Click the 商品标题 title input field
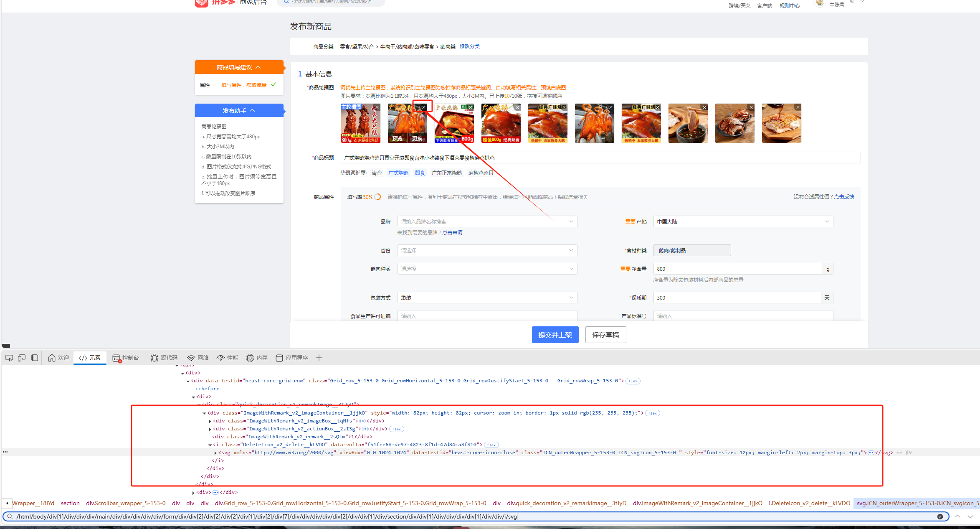 [x=600, y=158]
